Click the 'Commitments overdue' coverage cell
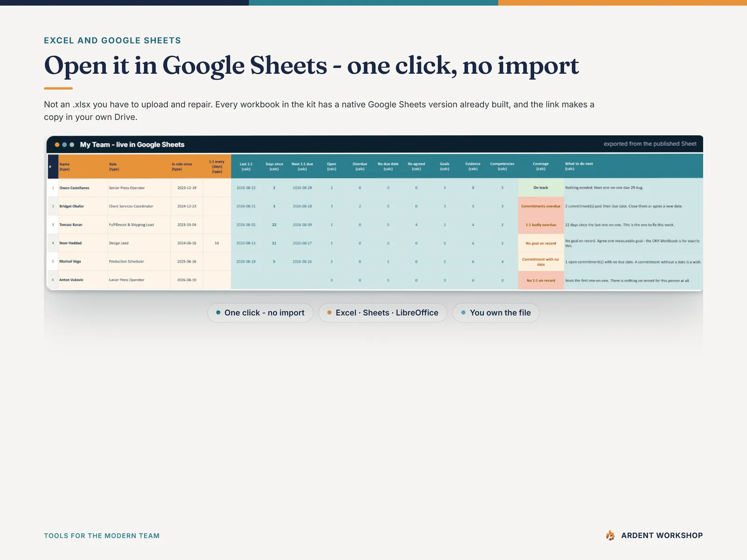 coord(541,206)
